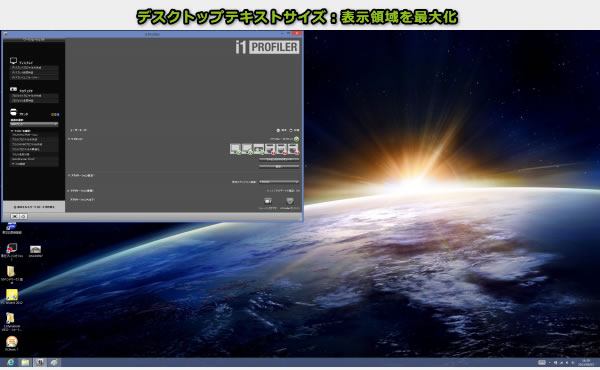Click the first device thumbnail with green check

[x=235, y=149]
